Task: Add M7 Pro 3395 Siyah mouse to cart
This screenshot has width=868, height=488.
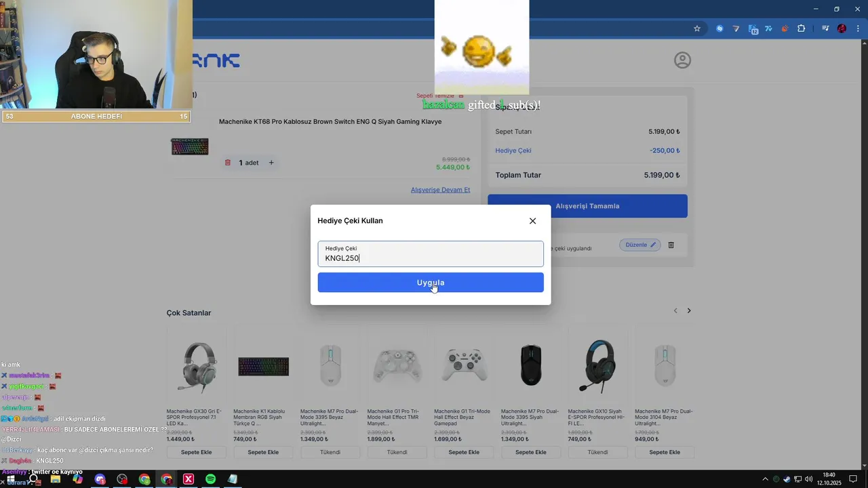Action: (x=531, y=452)
